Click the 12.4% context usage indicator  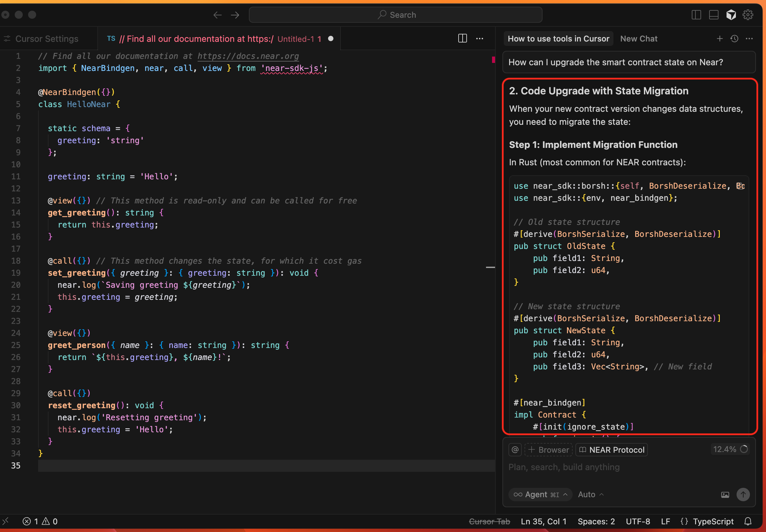[x=730, y=449]
